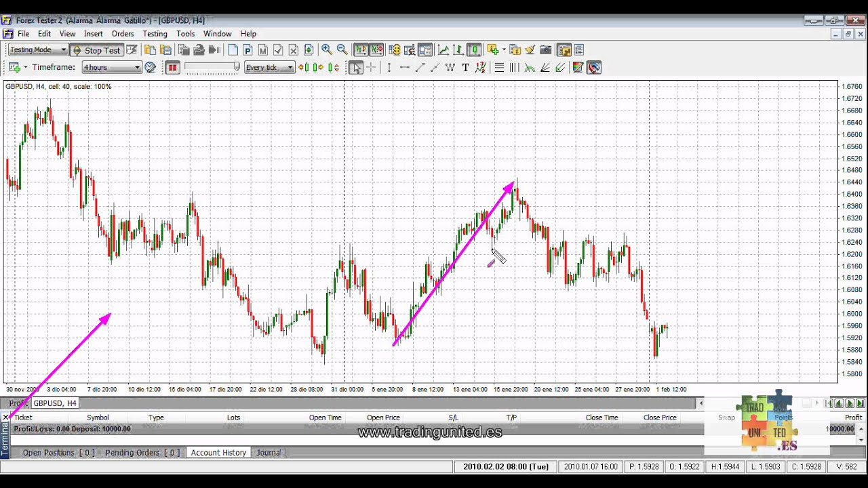Viewport: 868px width, 488px height.
Task: Toggle the candlestick chart type icon
Action: (474, 49)
